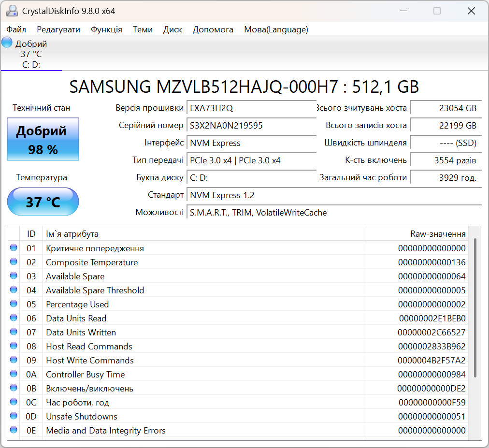Click status dot for Percentage Used row

click(x=14, y=304)
